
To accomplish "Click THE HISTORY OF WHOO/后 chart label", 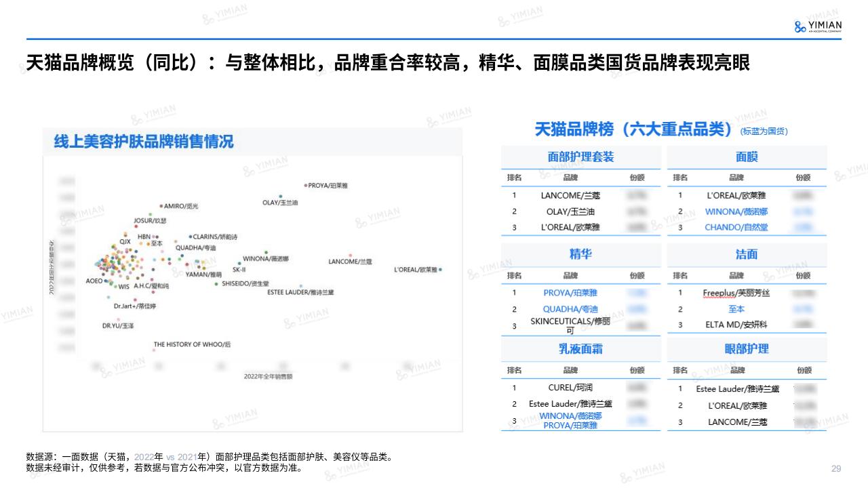I will pos(192,344).
